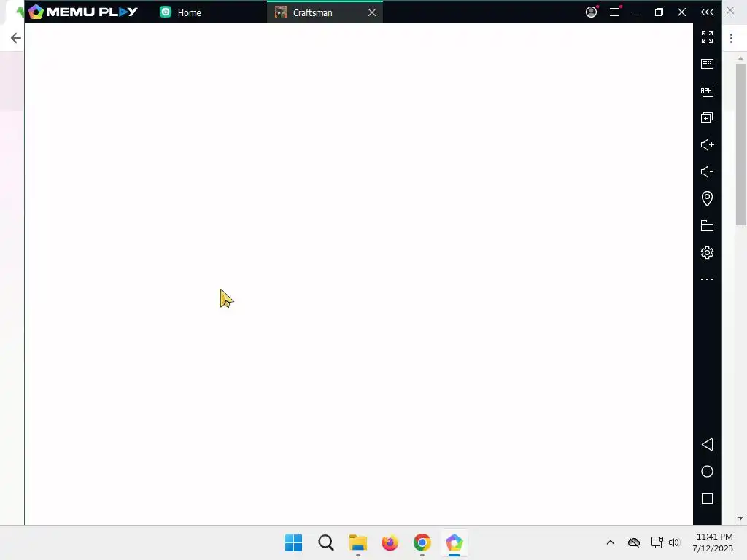747x560 pixels.
Task: Tap the Android back triangle button
Action: click(707, 445)
